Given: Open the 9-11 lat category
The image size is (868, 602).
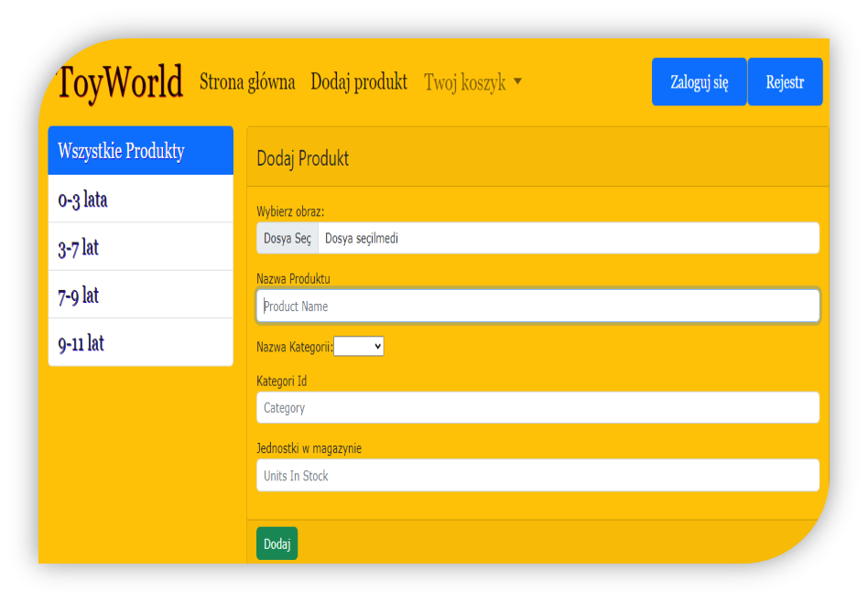Looking at the screenshot, I should pyautogui.click(x=139, y=342).
